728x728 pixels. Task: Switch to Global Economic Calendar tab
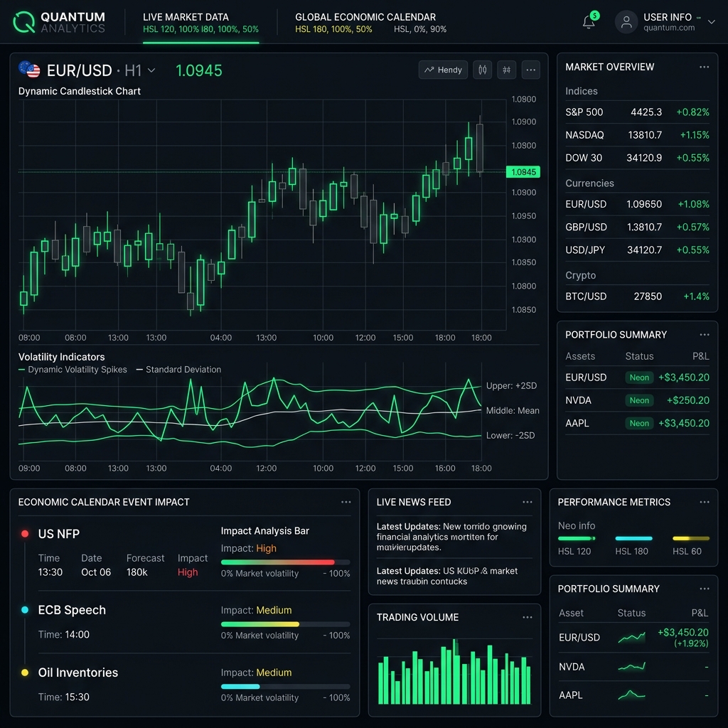pos(370,23)
